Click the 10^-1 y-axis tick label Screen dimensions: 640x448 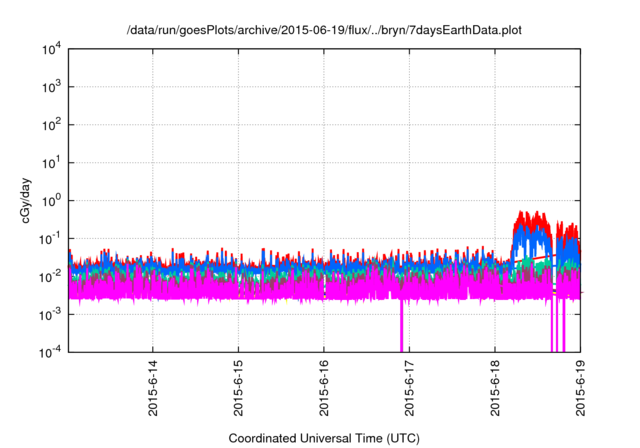coord(50,239)
